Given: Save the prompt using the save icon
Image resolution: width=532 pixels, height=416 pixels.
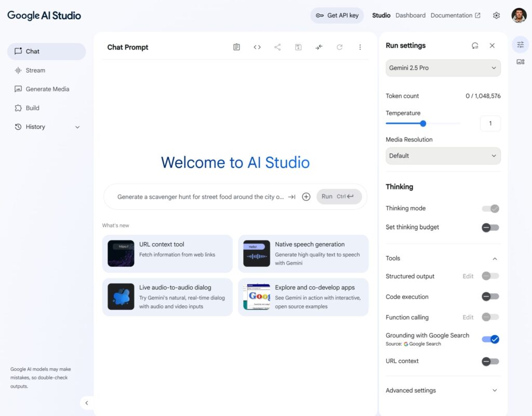Looking at the screenshot, I should 298,46.
